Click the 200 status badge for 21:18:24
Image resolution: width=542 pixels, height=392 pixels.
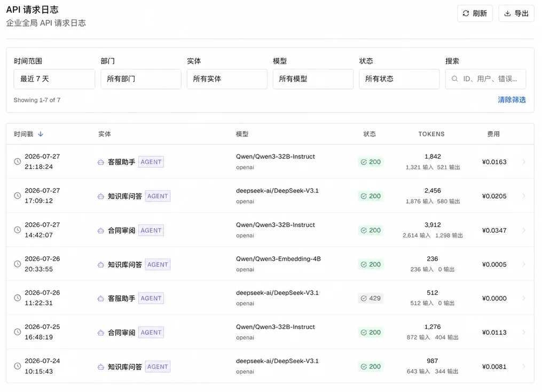point(371,162)
